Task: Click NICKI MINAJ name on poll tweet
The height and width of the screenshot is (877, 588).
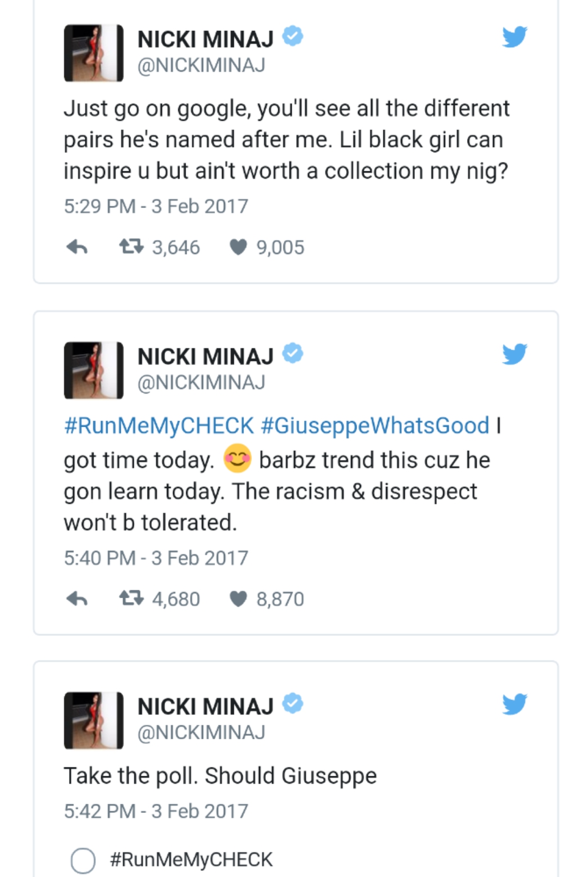Action: [x=205, y=707]
